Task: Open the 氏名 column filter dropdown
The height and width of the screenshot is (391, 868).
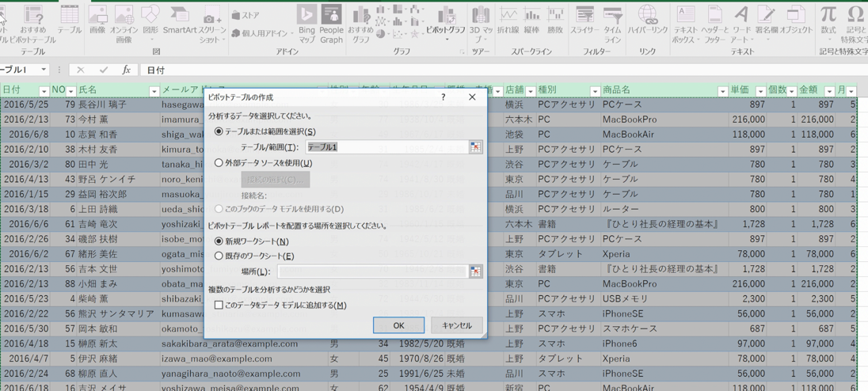Action: [x=154, y=91]
